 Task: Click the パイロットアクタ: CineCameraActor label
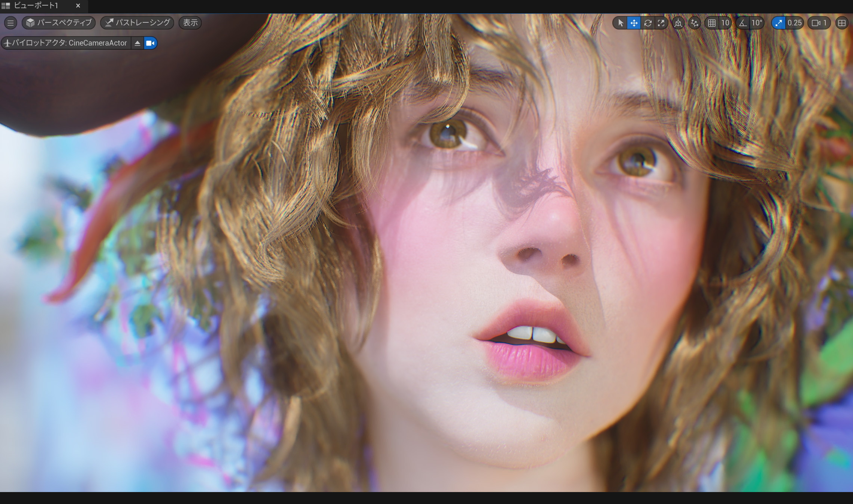(x=66, y=43)
